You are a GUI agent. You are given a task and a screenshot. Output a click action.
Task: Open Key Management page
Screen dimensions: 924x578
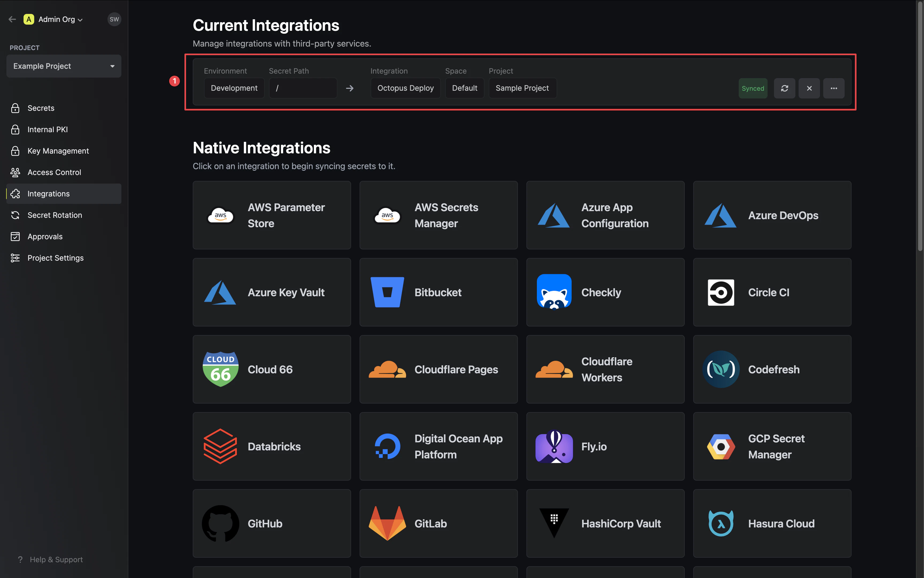click(64, 151)
